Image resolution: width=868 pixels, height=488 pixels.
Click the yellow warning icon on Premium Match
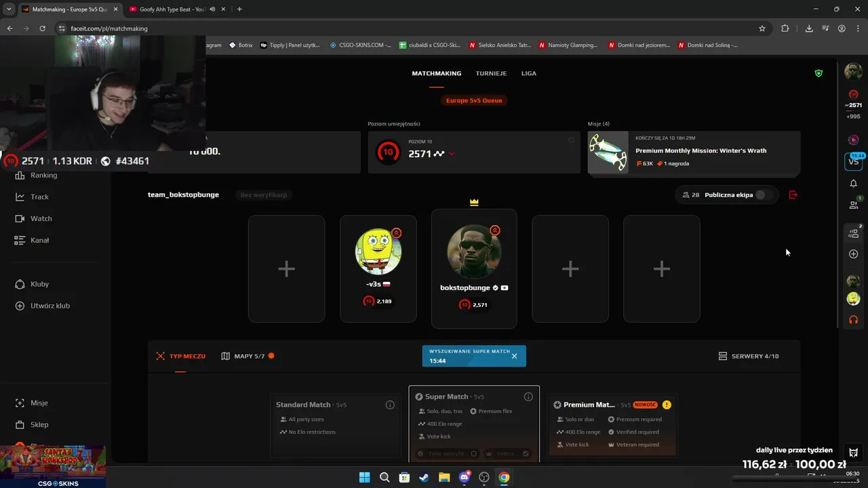click(667, 405)
